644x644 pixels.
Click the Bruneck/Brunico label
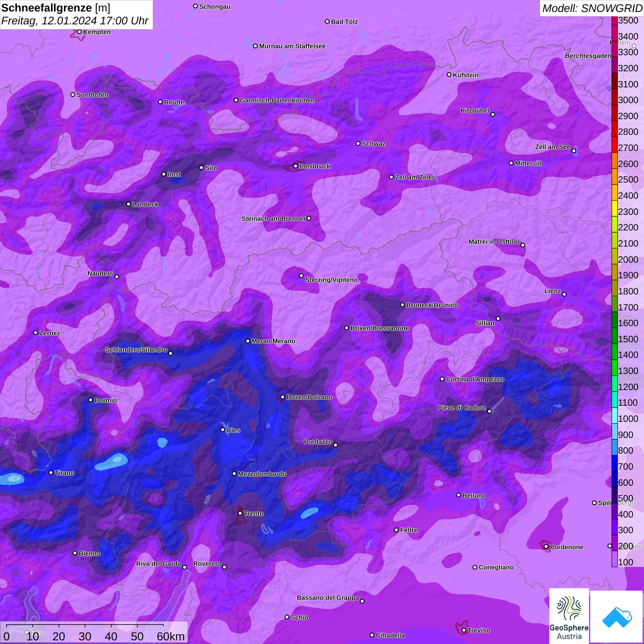pyautogui.click(x=432, y=305)
